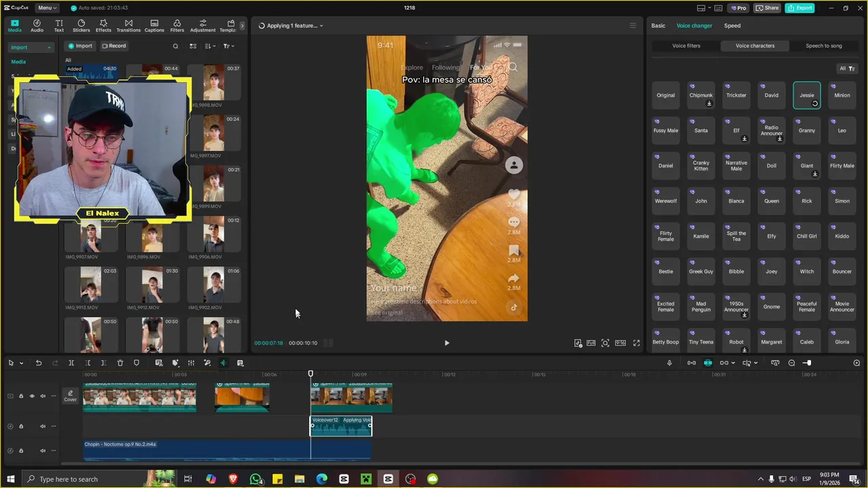Open the Effects panel
This screenshot has height=488, width=868.
[103, 26]
